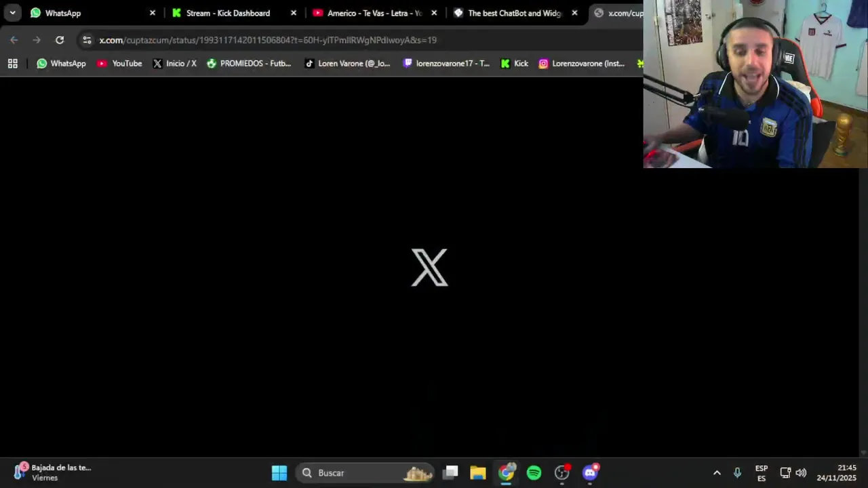Open the tab search dropdown arrow
Image resolution: width=868 pixels, height=488 pixels.
[x=12, y=13]
